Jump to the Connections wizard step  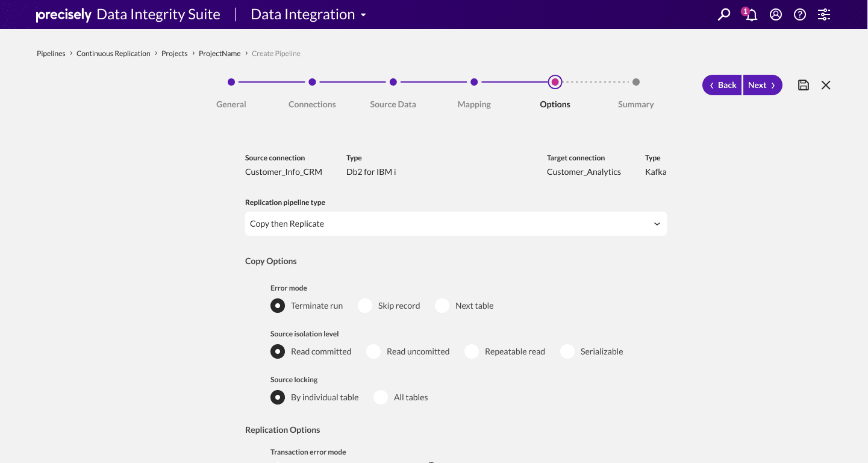[x=312, y=82]
